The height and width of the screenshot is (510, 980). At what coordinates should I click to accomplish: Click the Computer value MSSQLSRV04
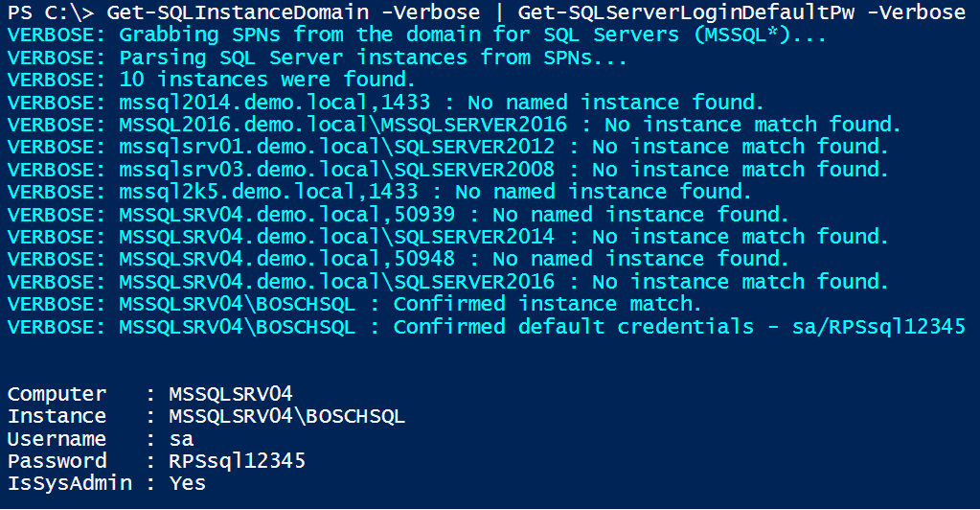[x=230, y=394]
